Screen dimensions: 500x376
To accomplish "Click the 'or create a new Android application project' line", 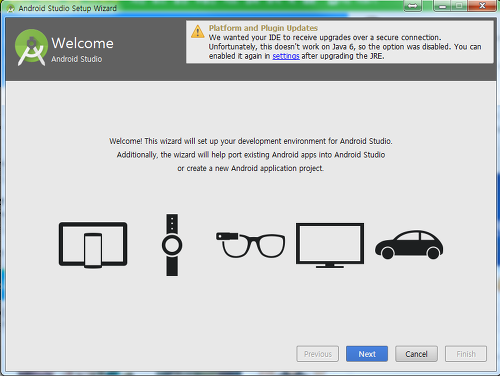I will (x=250, y=168).
